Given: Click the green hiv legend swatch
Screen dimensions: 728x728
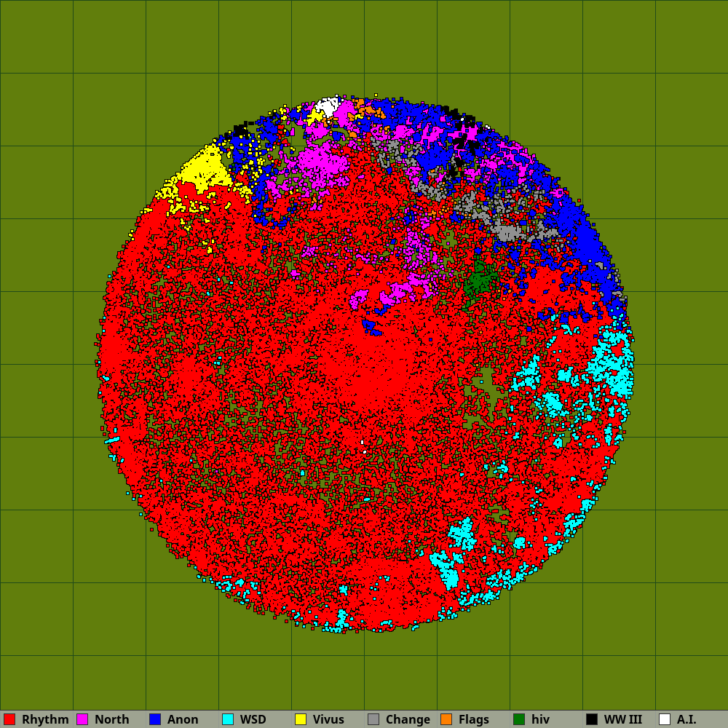Looking at the screenshot, I should pyautogui.click(x=519, y=719).
